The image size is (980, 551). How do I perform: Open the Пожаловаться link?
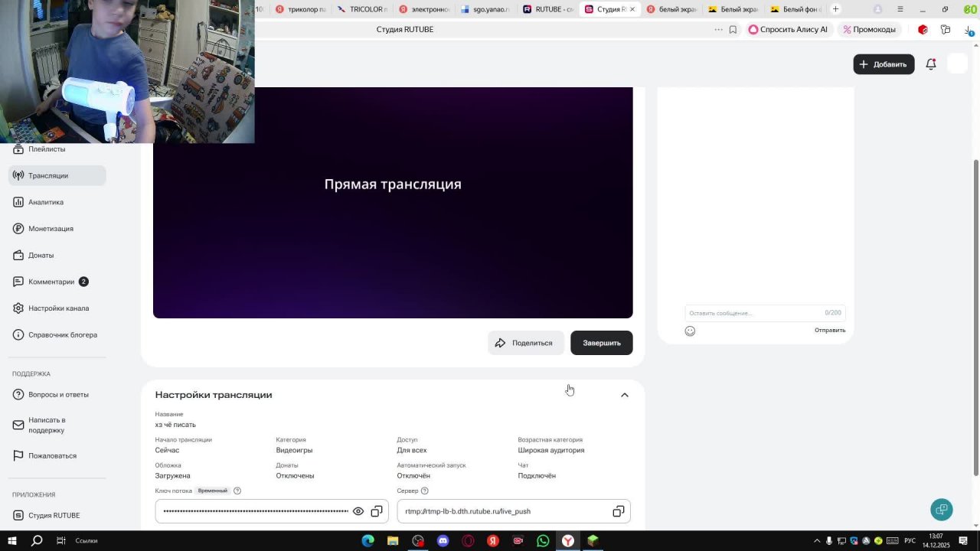pos(52,455)
